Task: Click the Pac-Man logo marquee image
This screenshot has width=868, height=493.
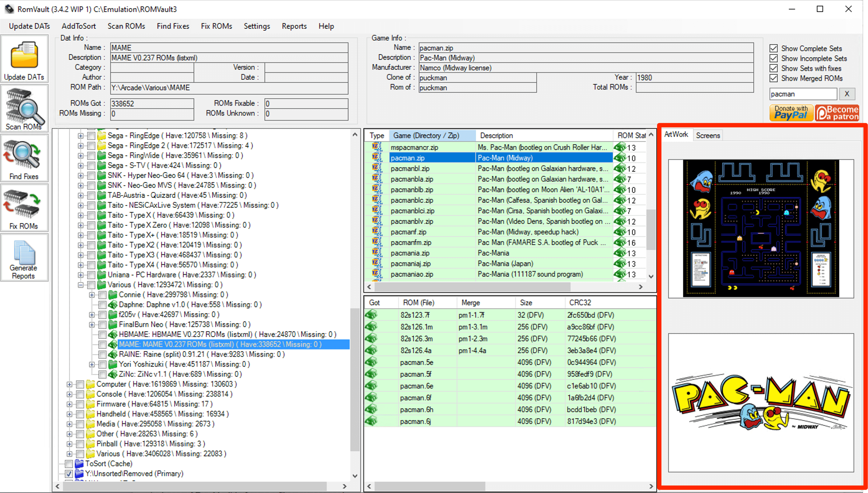Action: [761, 403]
